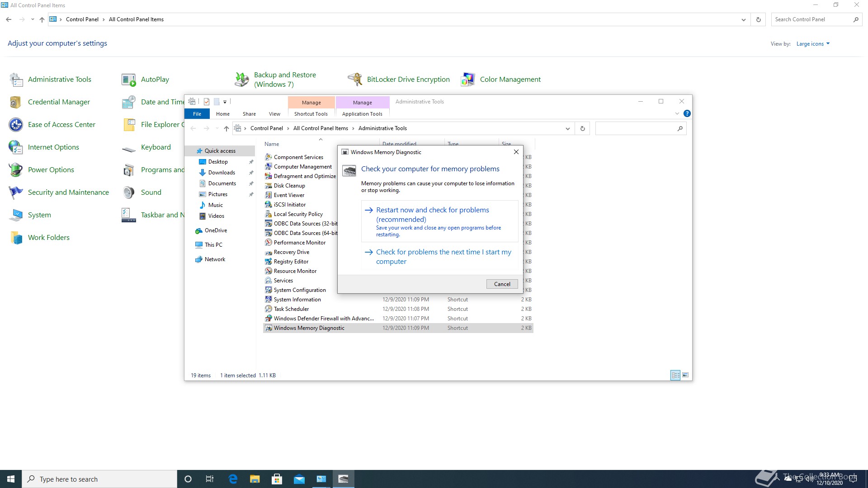868x488 pixels.
Task: Select the Services shortcut in the list
Action: point(283,281)
